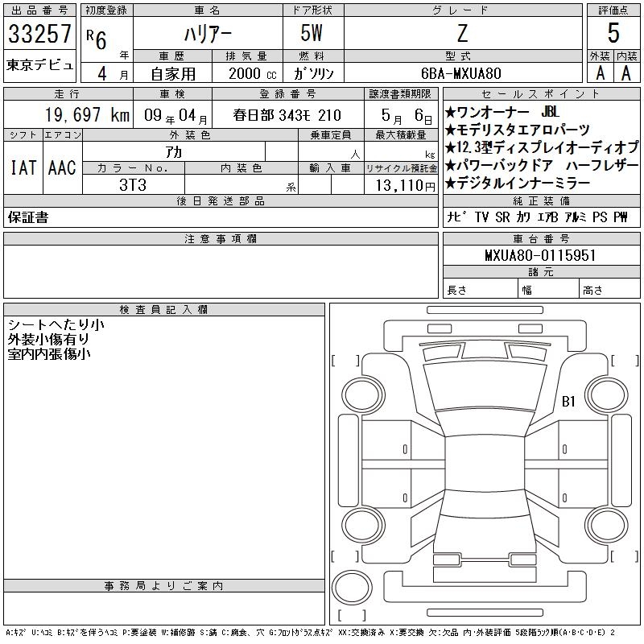Select the 東京デビュ auction label
644x644 pixels.
[x=39, y=65]
